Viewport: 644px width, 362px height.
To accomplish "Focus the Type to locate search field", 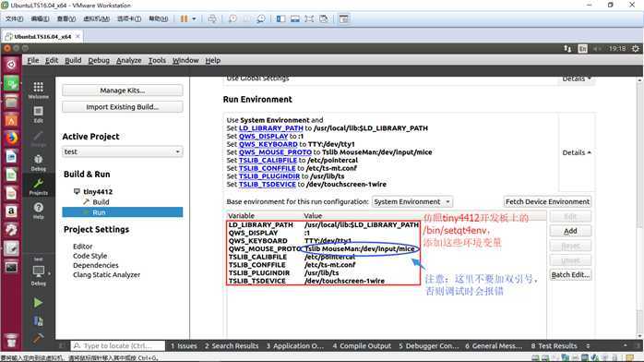I will [118, 345].
